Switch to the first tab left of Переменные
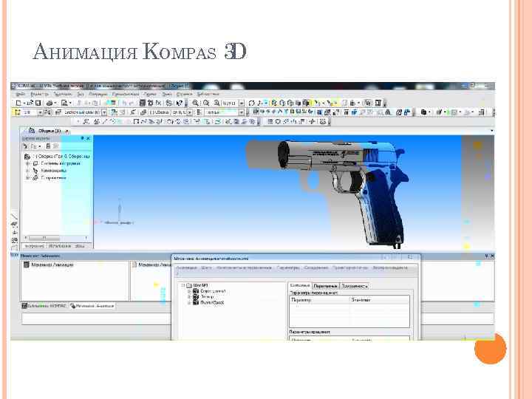 click(x=300, y=286)
